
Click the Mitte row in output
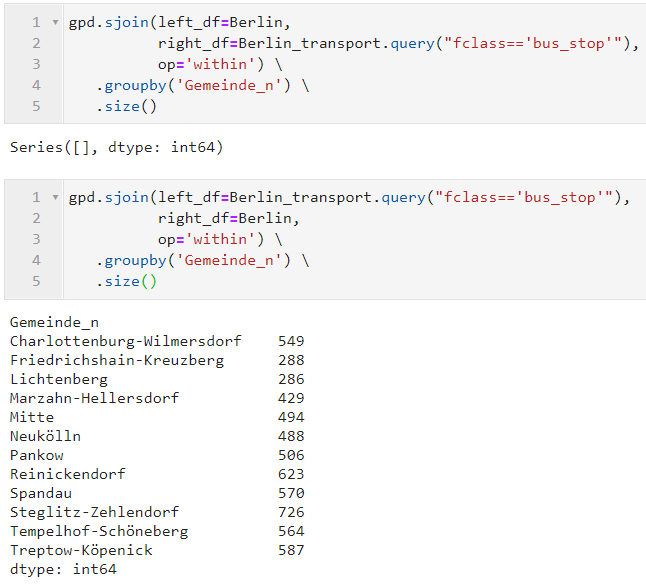(32, 417)
